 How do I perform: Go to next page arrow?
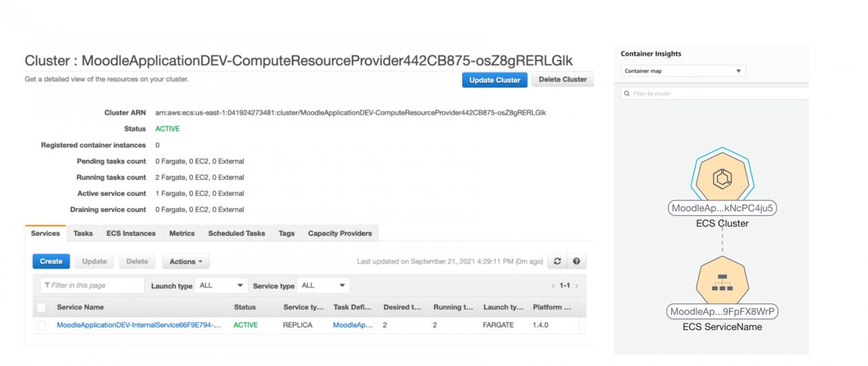[x=577, y=285]
